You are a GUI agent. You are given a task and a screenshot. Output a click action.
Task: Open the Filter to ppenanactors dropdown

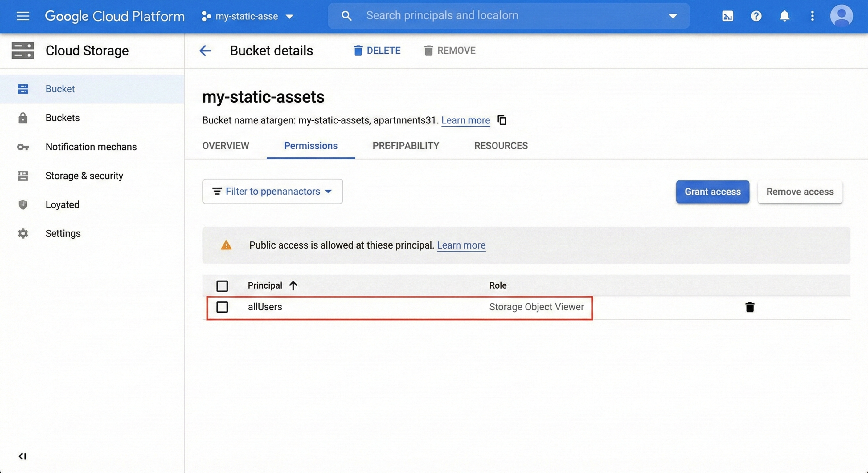point(272,191)
